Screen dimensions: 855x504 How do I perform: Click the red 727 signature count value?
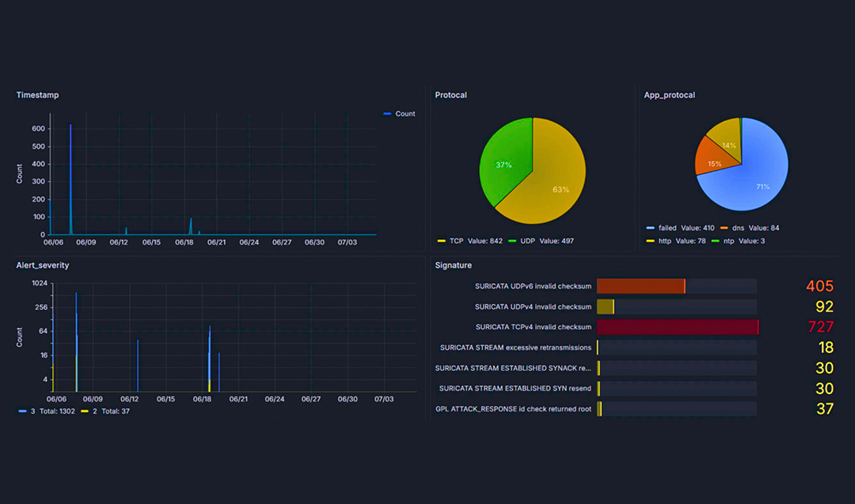click(821, 327)
